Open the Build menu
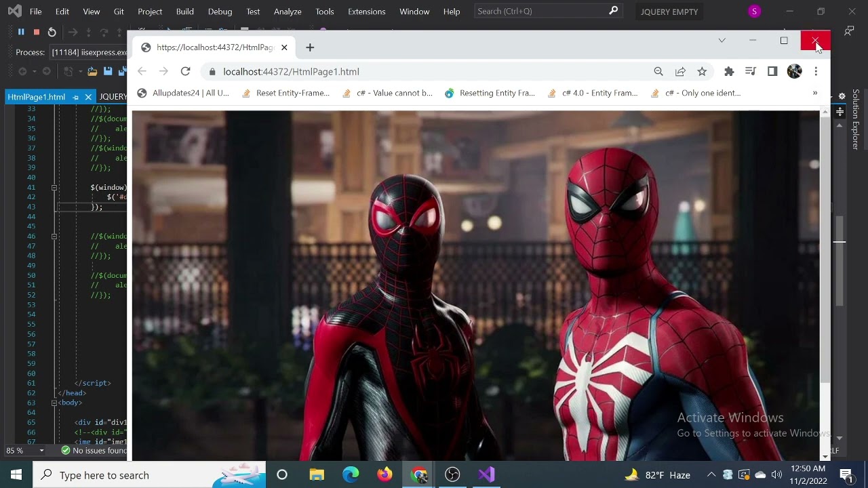Image resolution: width=868 pixels, height=488 pixels. point(184,12)
